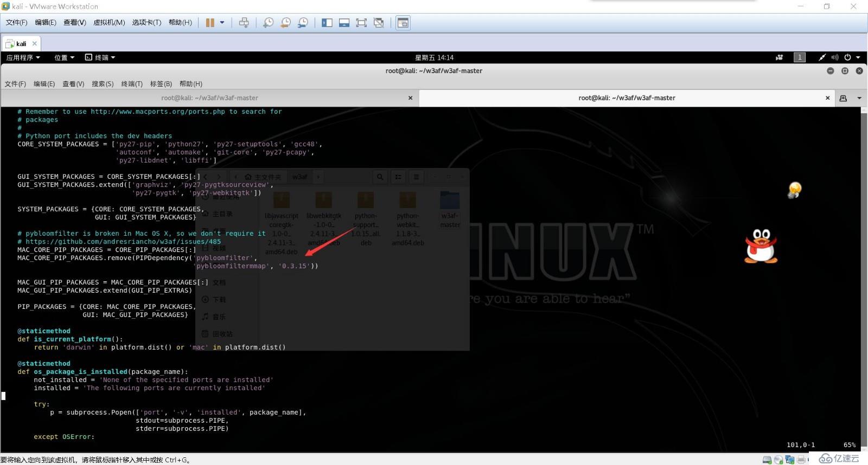Open terminal 标签(B) menu
Viewport: 868px width, 465px height.
tap(161, 84)
